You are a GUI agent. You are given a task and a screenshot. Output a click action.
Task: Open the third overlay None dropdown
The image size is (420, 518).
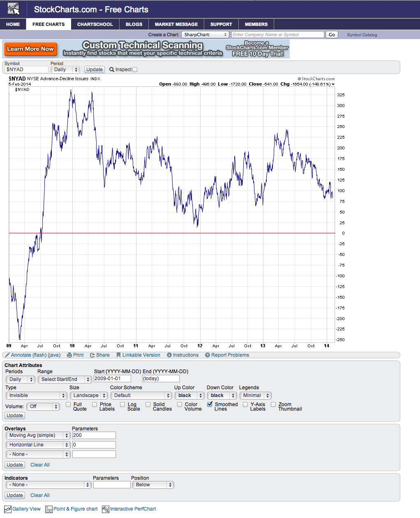pos(38,454)
